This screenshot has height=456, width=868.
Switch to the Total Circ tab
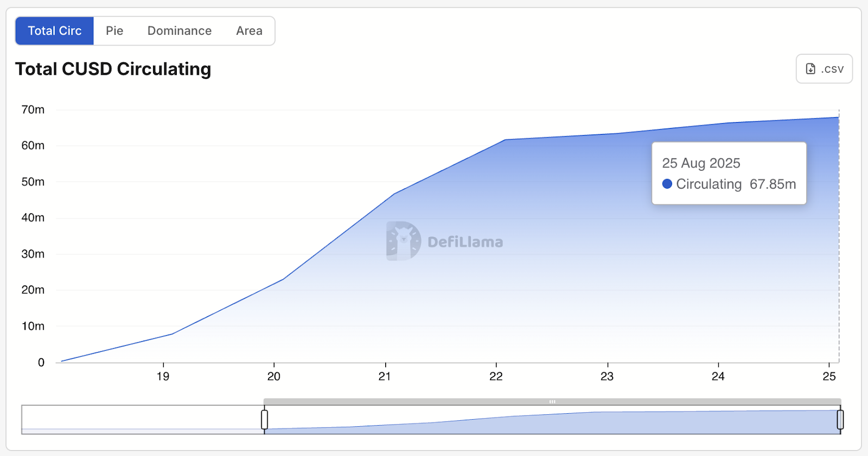pos(54,31)
